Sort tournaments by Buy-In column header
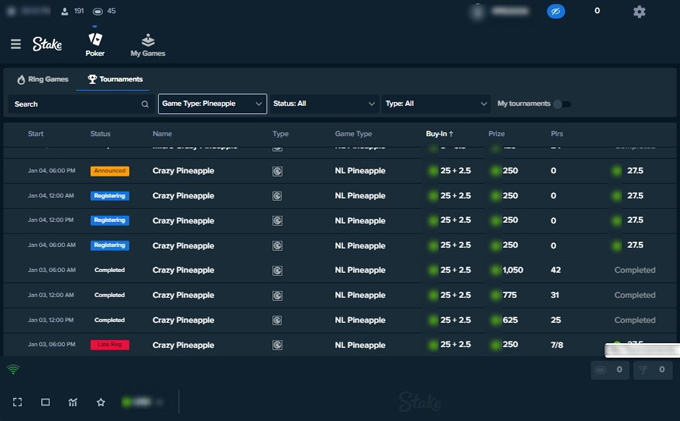 coord(439,134)
